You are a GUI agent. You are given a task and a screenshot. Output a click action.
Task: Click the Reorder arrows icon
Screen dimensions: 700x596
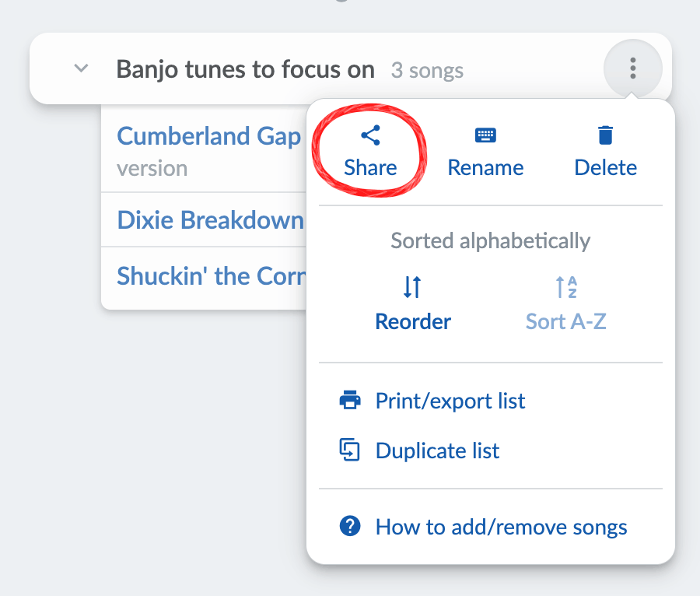[x=412, y=287]
